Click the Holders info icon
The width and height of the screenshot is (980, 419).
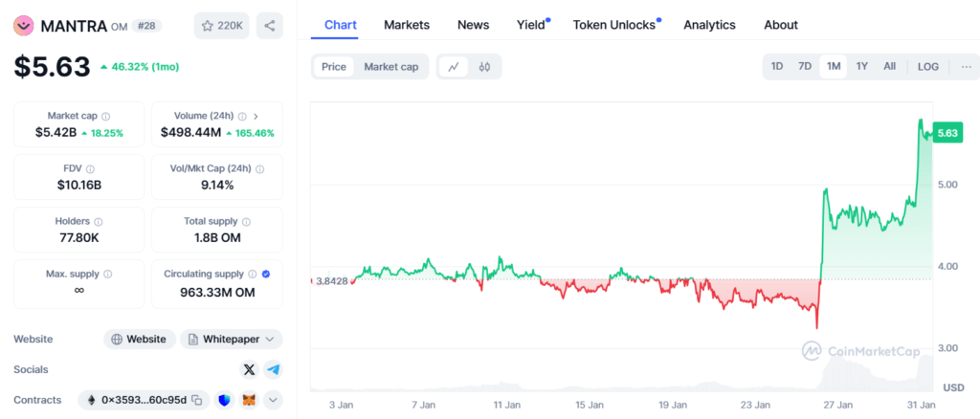tap(99, 221)
